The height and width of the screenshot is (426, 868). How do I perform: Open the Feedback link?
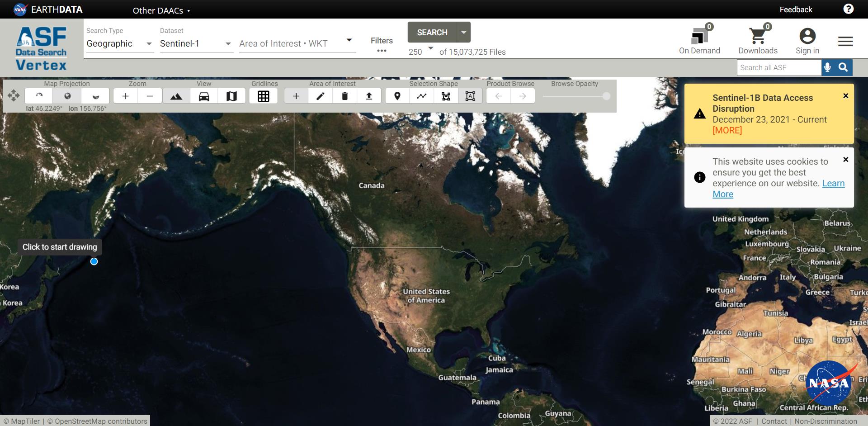(796, 9)
